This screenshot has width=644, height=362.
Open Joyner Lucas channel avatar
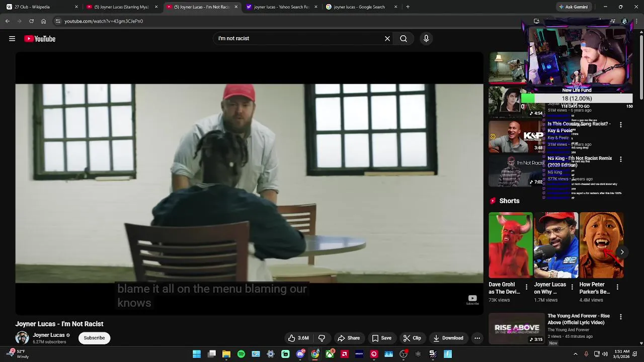click(x=22, y=338)
